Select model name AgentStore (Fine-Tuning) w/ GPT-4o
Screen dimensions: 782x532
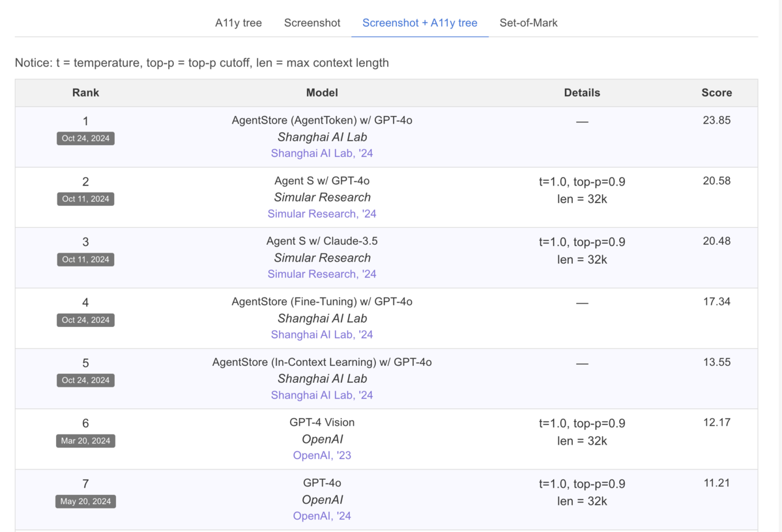322,301
